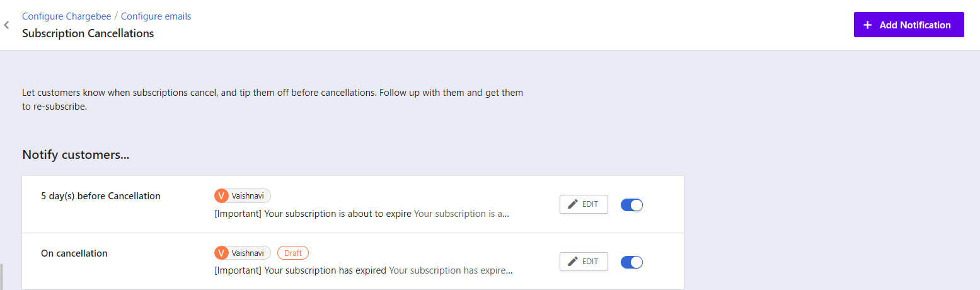Viewport: 980px width, 290px height.
Task: Open the 'subscription is about to expire' email subject
Action: (x=313, y=214)
